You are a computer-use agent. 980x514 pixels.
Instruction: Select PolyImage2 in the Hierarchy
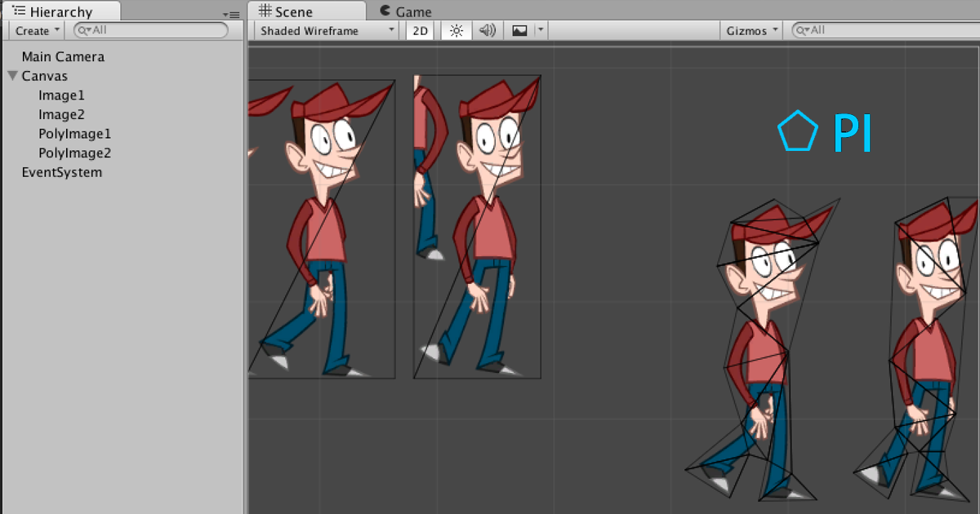coord(74,153)
